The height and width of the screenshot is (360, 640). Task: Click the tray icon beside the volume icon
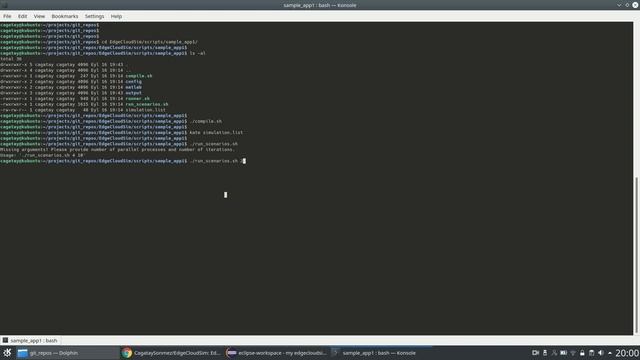click(x=591, y=353)
